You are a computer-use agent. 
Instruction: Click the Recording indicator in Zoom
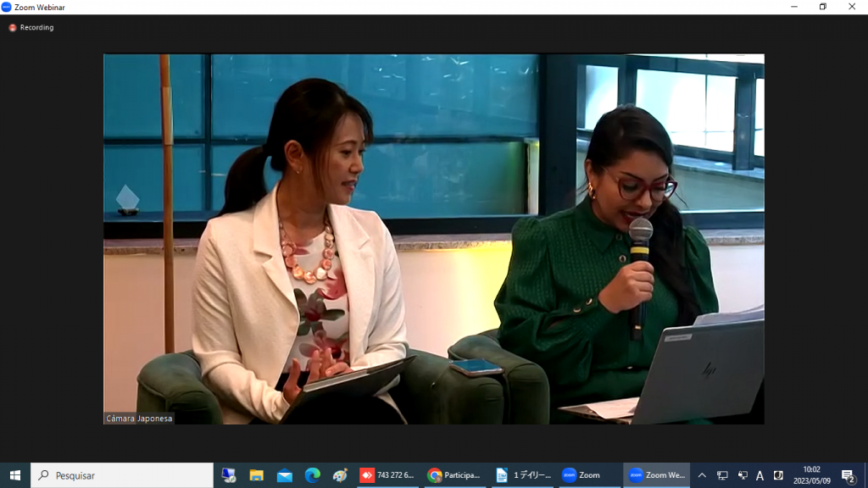click(x=31, y=28)
